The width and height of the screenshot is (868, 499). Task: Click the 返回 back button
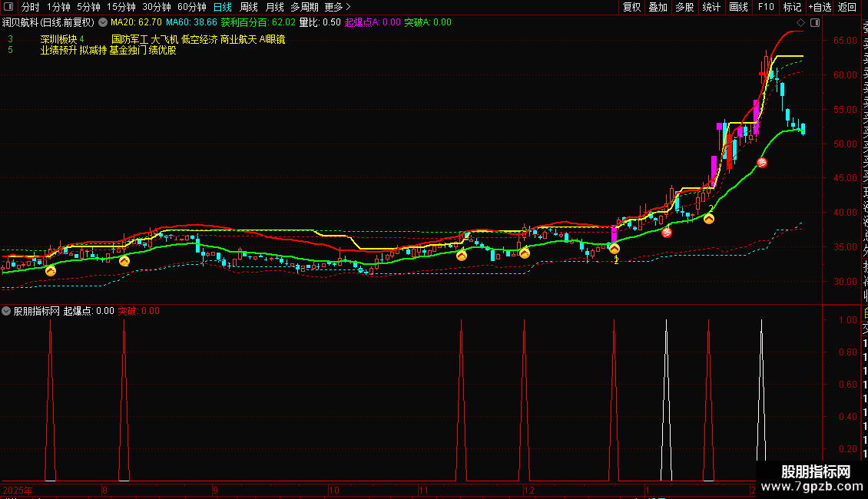click(x=847, y=7)
